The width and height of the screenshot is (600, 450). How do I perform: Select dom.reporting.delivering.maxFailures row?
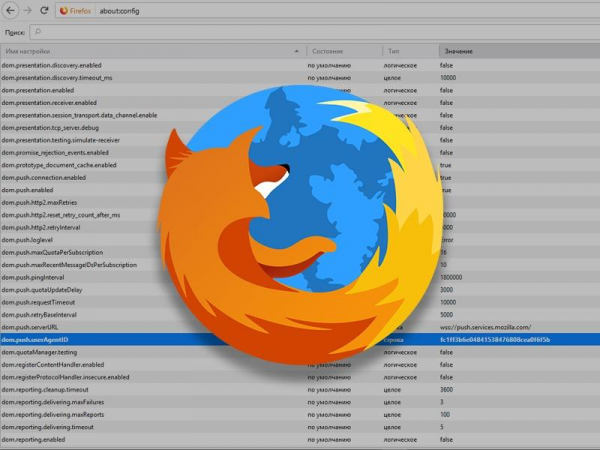(300, 402)
